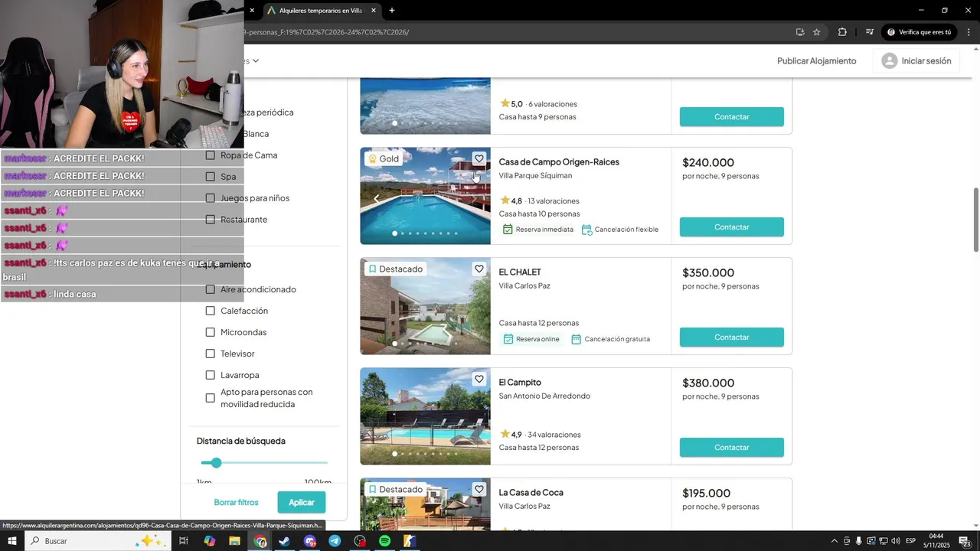This screenshot has width=980, height=551.
Task: Select the Televisor checkbox
Action: pos(211,354)
